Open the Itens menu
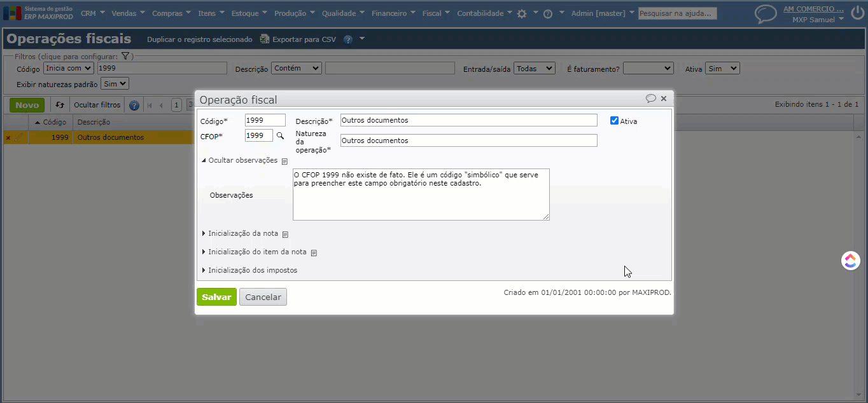The image size is (868, 403). coord(211,13)
